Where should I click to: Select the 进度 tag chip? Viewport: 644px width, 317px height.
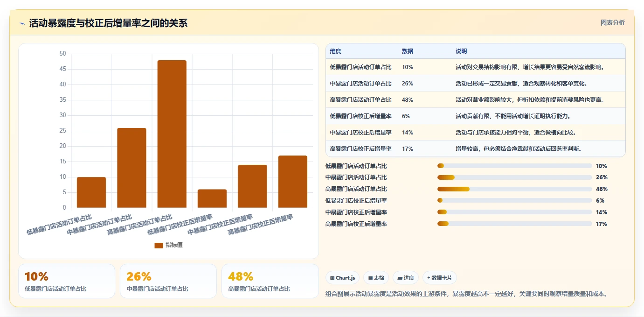[406, 278]
